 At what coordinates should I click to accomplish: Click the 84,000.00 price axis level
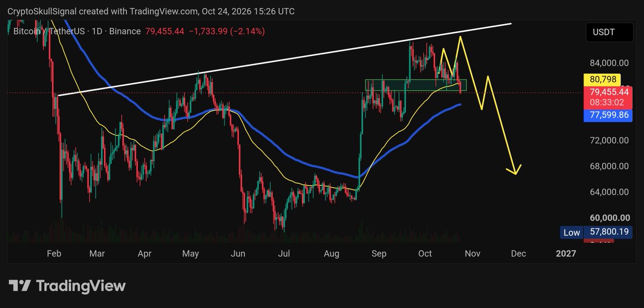(x=610, y=63)
